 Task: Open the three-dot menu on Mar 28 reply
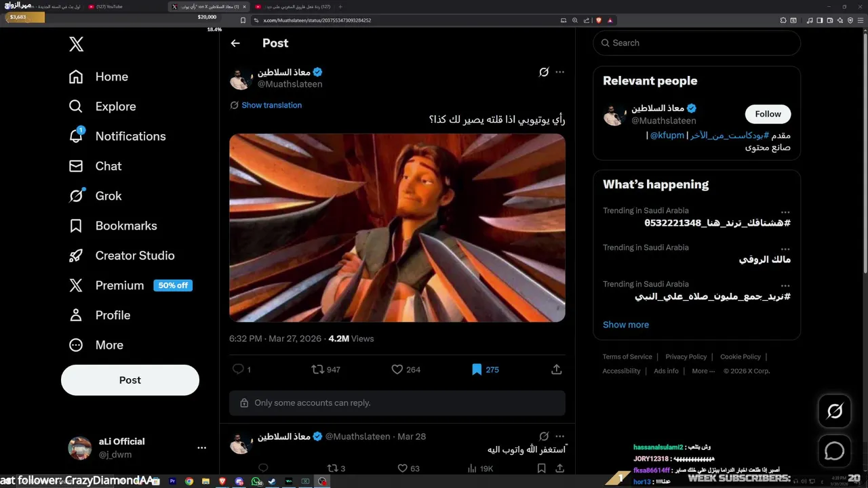[559, 436]
